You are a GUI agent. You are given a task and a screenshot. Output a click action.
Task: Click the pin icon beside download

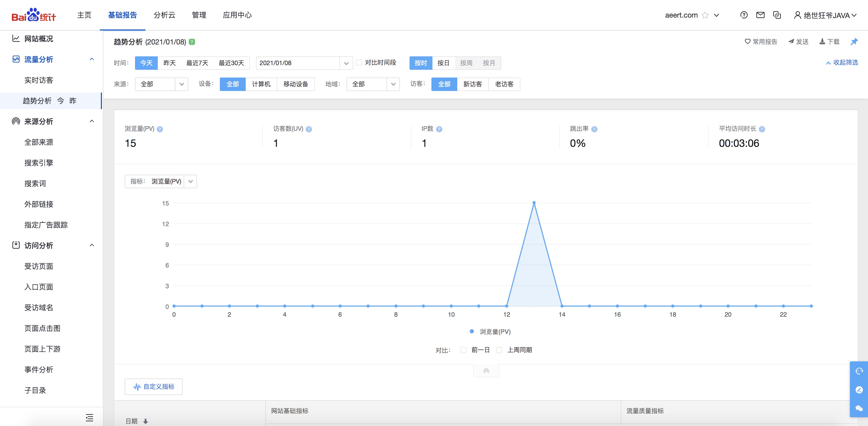(854, 41)
